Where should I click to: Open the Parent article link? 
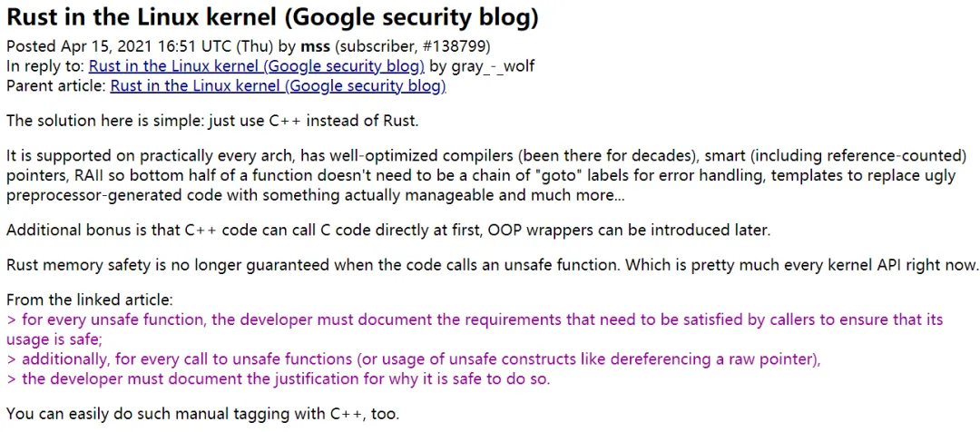pyautogui.click(x=279, y=86)
